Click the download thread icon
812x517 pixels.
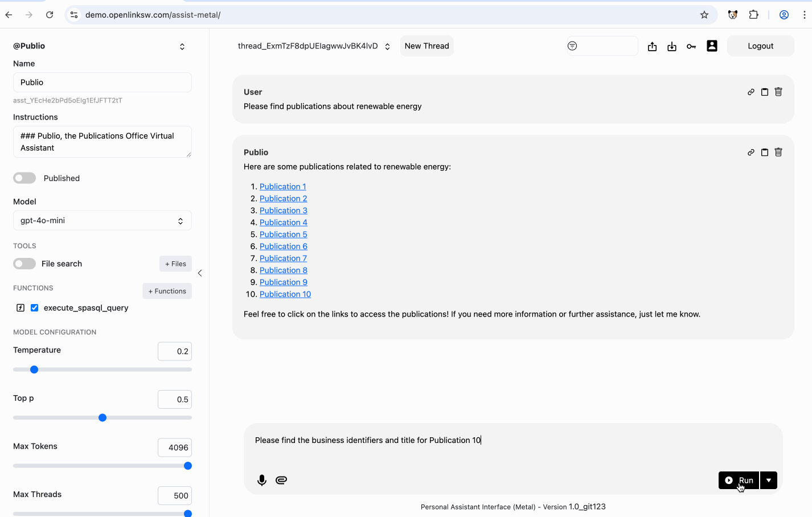[x=672, y=47]
